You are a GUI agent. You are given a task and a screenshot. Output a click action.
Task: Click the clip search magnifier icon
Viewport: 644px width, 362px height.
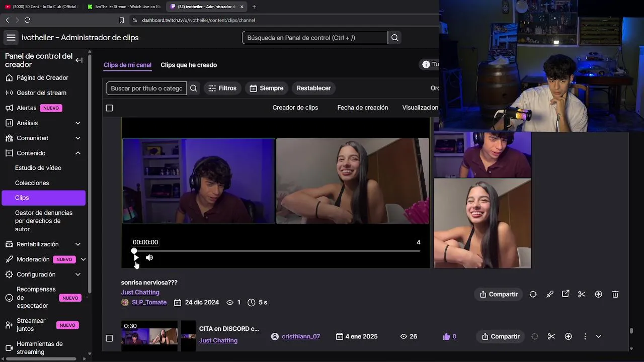tap(194, 88)
